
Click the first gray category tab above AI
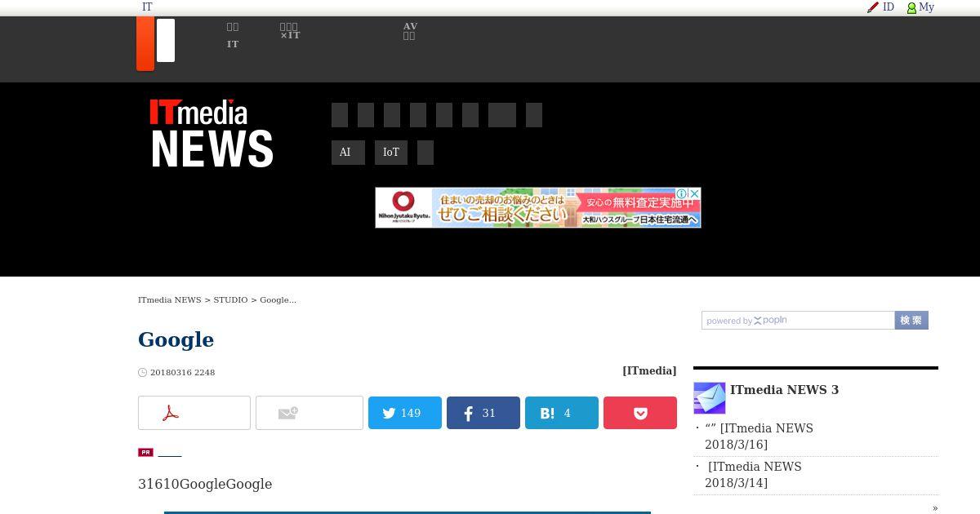pyautogui.click(x=340, y=115)
